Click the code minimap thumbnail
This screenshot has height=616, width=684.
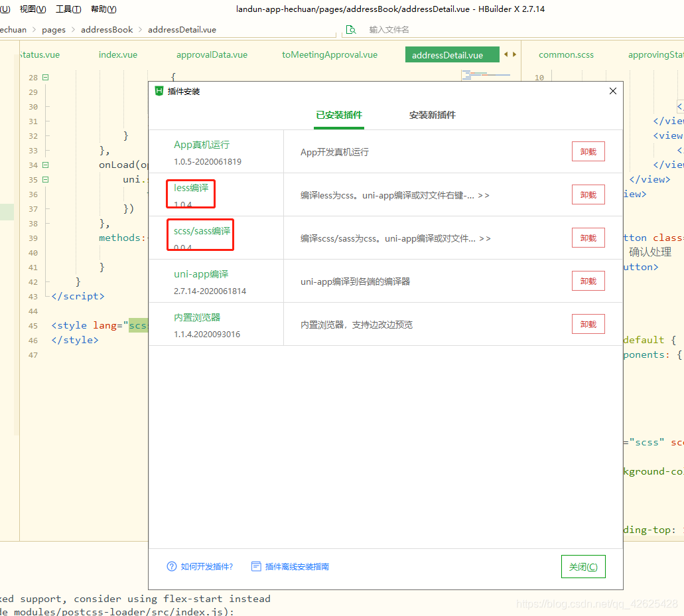click(x=486, y=76)
